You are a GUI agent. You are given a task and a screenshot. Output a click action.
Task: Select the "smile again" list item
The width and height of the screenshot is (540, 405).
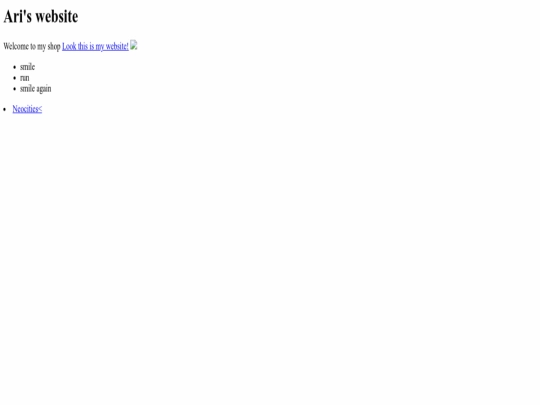click(36, 89)
